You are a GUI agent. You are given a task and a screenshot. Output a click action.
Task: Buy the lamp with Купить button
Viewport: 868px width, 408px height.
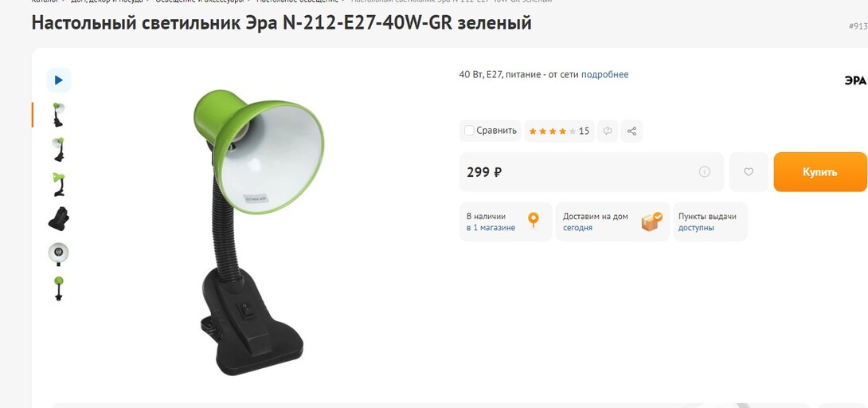(x=820, y=172)
